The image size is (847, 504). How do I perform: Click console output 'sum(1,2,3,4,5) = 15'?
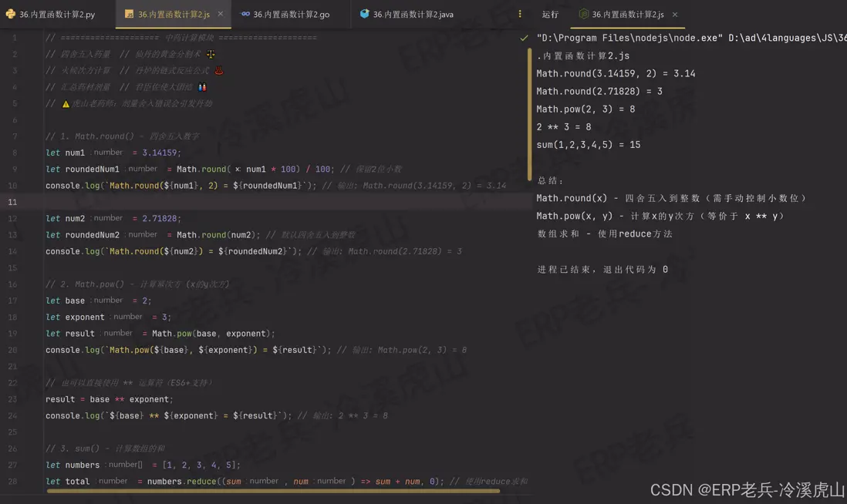point(589,145)
